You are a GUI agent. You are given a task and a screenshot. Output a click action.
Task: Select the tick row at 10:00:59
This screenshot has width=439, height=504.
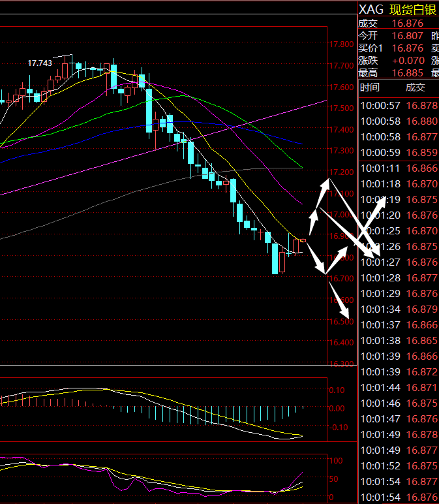(x=399, y=153)
